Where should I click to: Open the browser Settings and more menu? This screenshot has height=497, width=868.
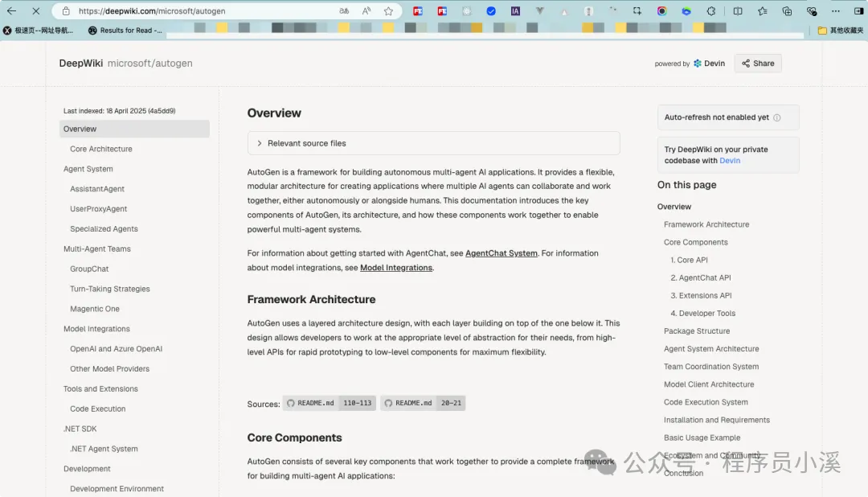835,11
